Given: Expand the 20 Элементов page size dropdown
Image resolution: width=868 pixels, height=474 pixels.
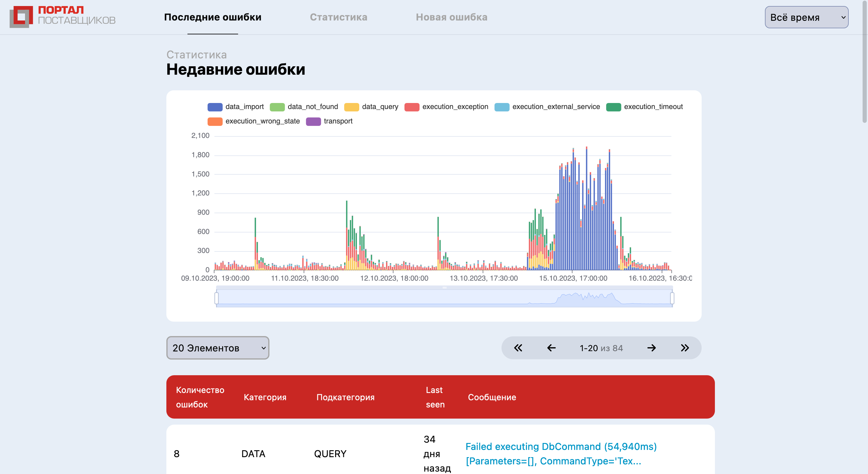Looking at the screenshot, I should [218, 348].
